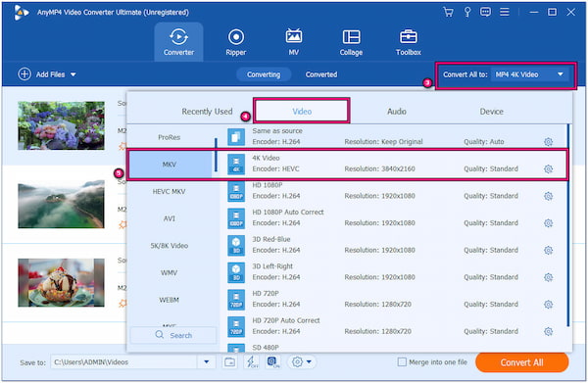
Task: Open the Toolbox module
Action: coord(409,42)
